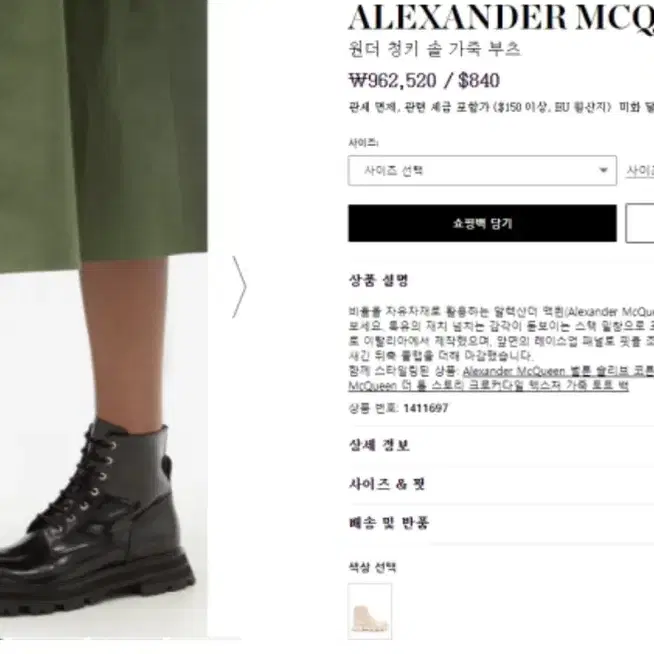Click product number 1411697
The height and width of the screenshot is (654, 654).
(426, 408)
